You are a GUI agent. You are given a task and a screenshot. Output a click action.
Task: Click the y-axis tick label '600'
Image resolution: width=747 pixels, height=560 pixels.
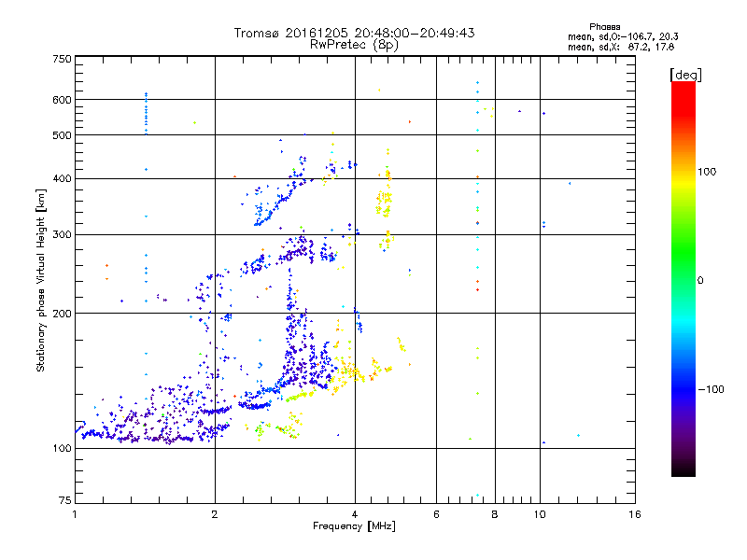[x=62, y=100]
